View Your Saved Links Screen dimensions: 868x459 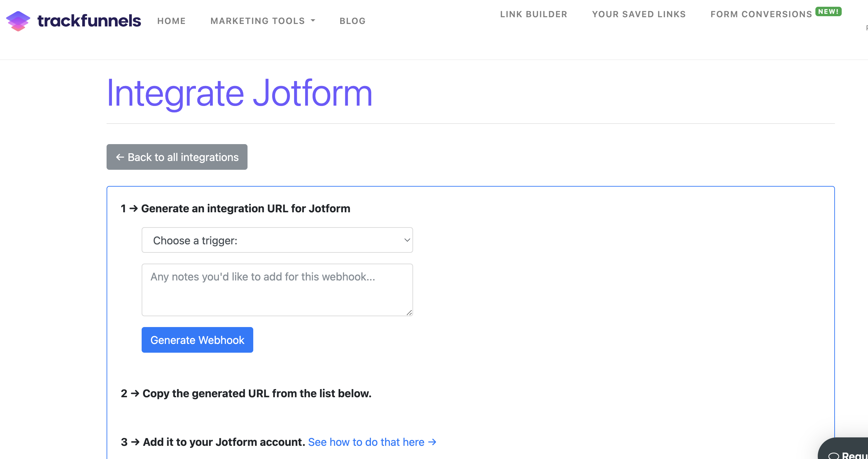point(639,14)
